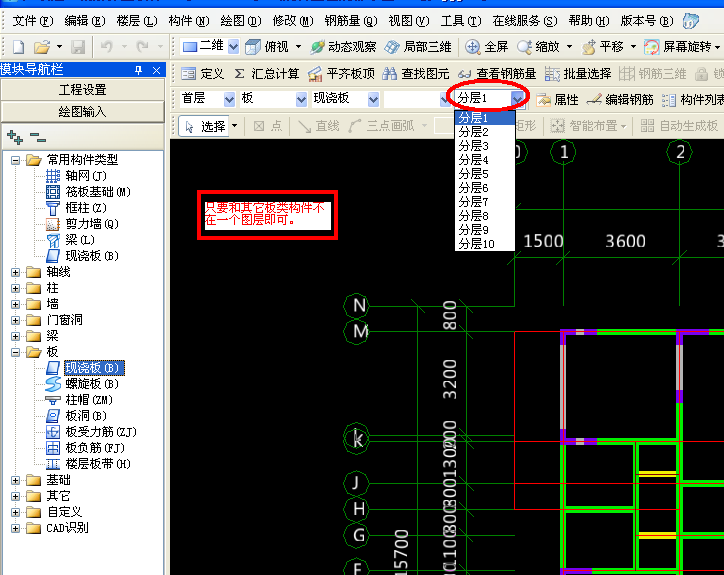Click the collapse-all minus icon in navigation panel
This screenshot has height=575, width=724.
[38, 137]
